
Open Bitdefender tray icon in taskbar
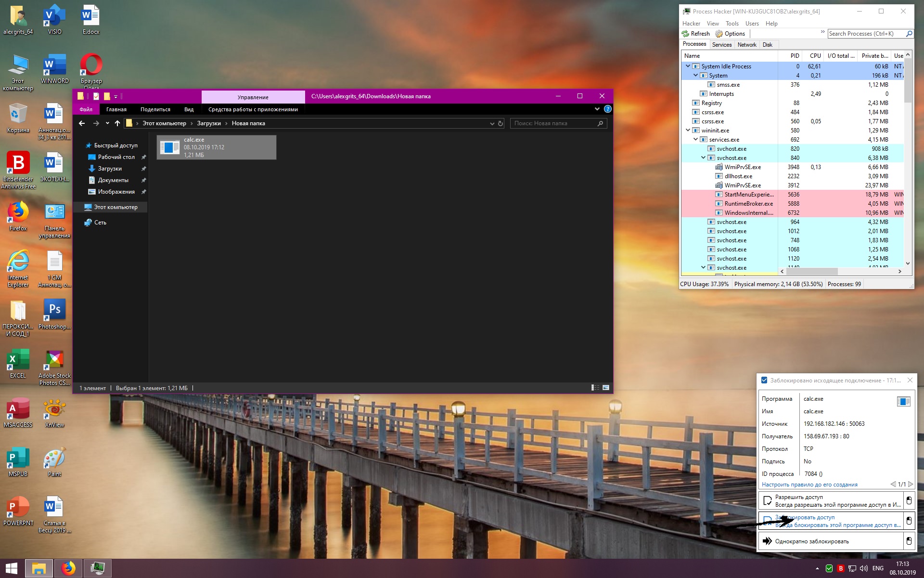coord(840,568)
